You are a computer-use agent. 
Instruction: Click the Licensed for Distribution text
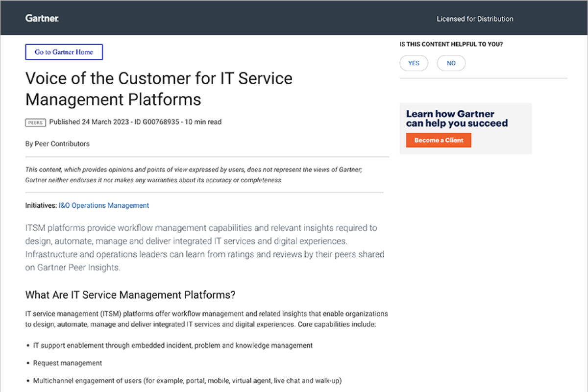tap(475, 19)
